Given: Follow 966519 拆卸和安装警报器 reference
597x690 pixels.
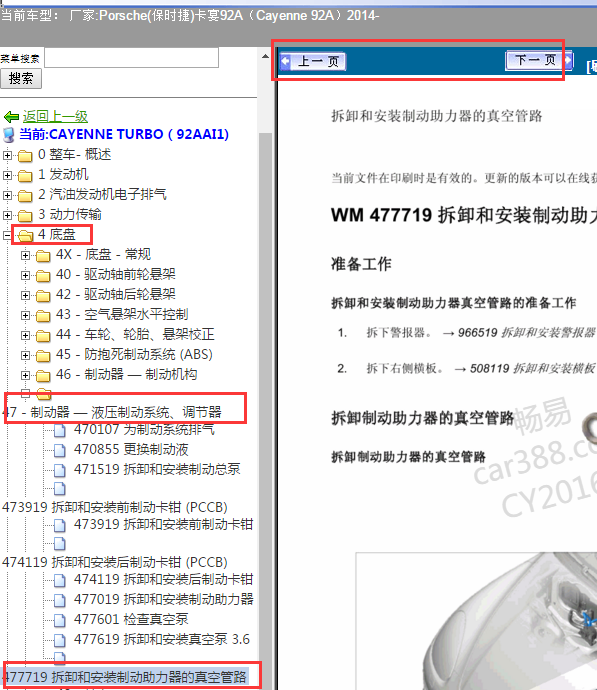Looking at the screenshot, I should (527, 332).
